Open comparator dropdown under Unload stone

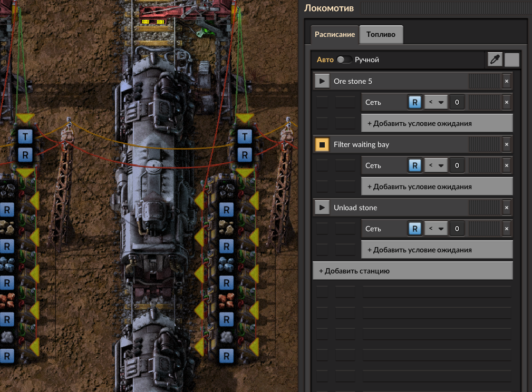pos(436,229)
